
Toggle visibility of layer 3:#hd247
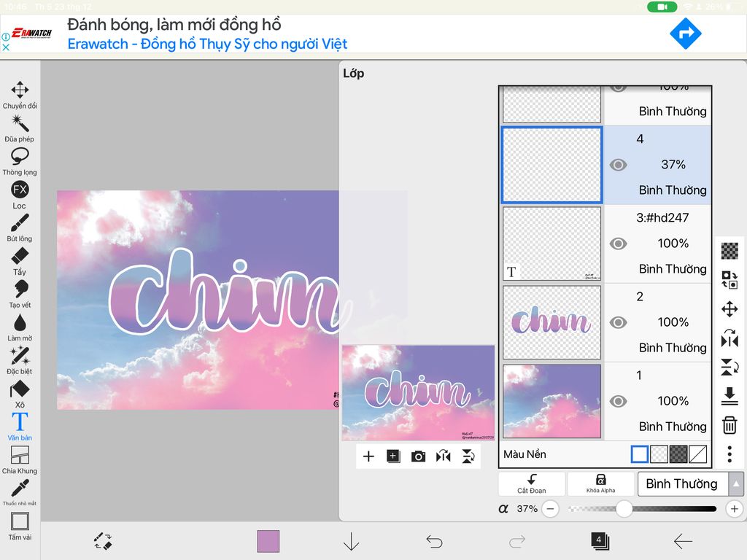tap(618, 244)
